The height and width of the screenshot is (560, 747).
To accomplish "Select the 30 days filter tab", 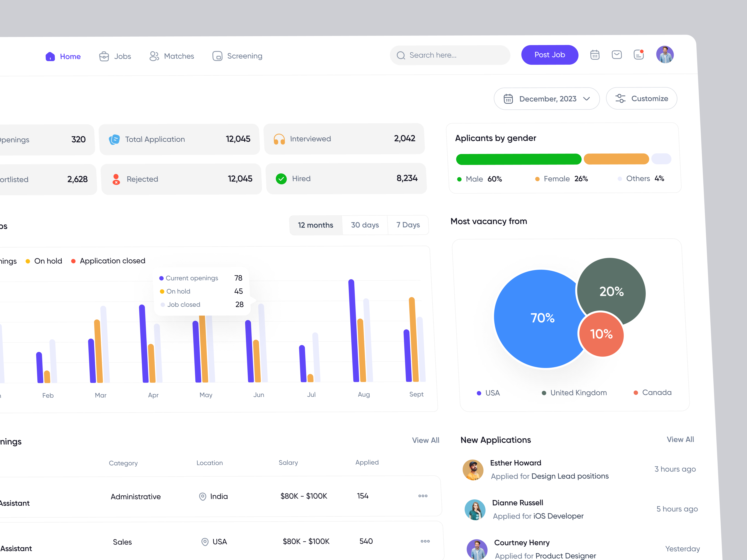I will [365, 225].
